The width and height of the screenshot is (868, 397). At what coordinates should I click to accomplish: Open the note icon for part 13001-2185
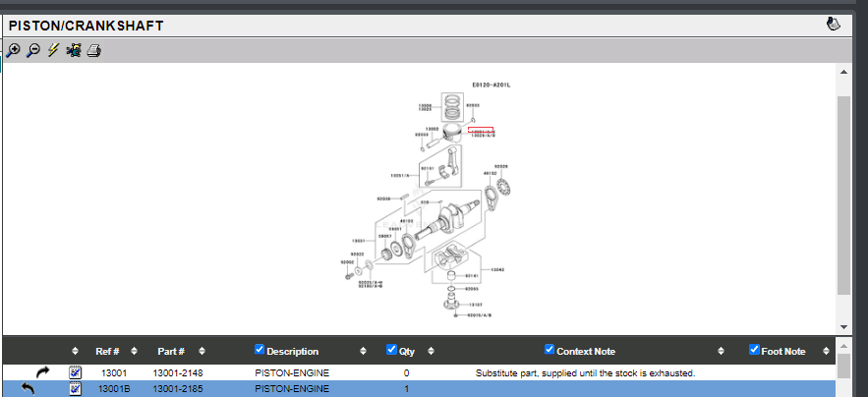coord(76,389)
